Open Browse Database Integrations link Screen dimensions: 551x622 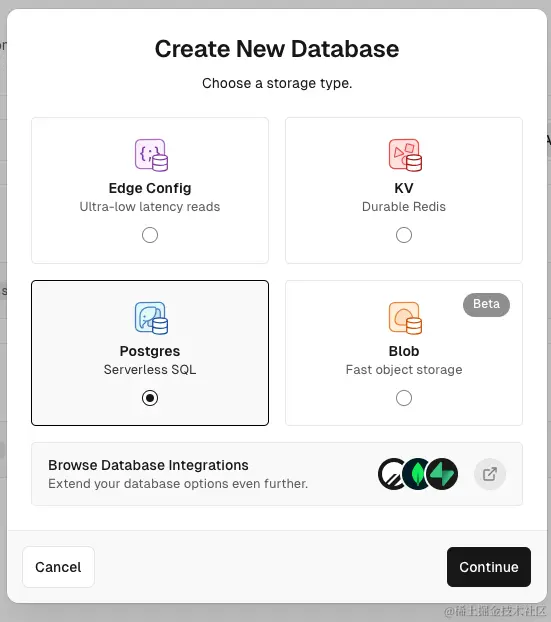pyautogui.click(x=148, y=465)
